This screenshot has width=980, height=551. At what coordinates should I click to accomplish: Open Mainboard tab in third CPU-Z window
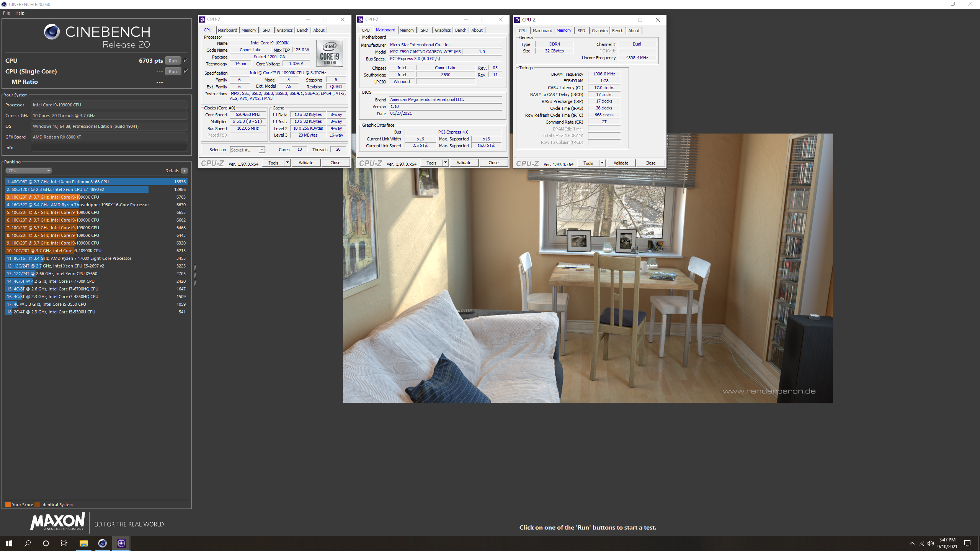click(542, 31)
